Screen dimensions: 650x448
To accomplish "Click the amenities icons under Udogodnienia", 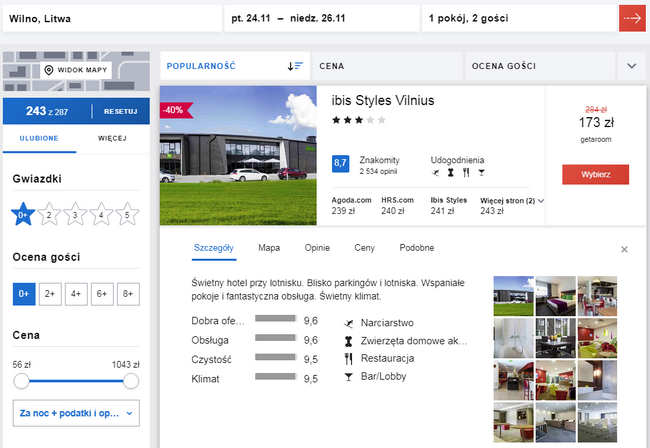I will pos(455,174).
